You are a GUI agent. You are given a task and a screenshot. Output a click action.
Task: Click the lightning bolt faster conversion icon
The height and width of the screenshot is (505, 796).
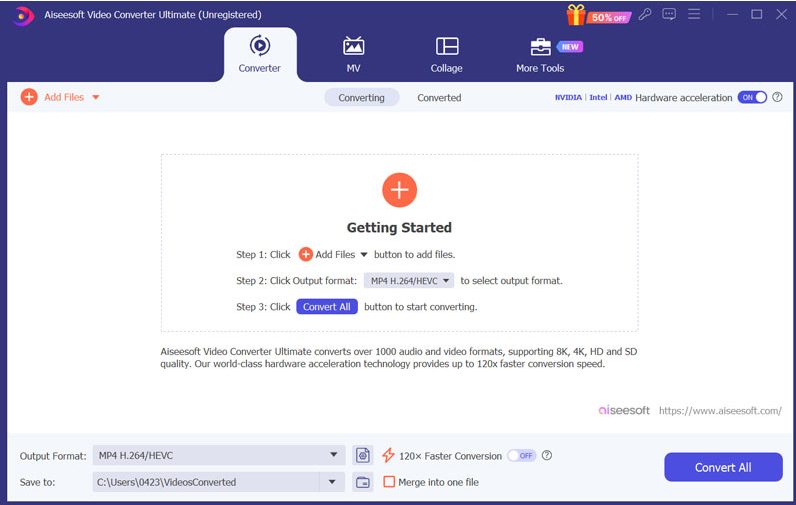[x=388, y=455]
